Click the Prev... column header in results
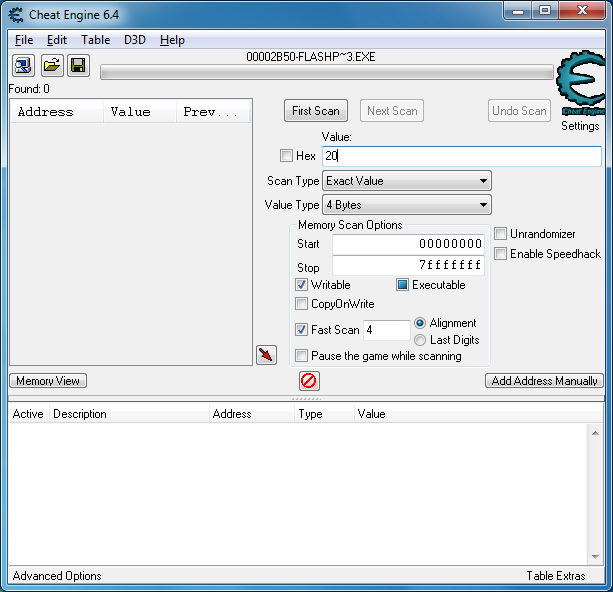The image size is (613, 592). click(x=213, y=112)
